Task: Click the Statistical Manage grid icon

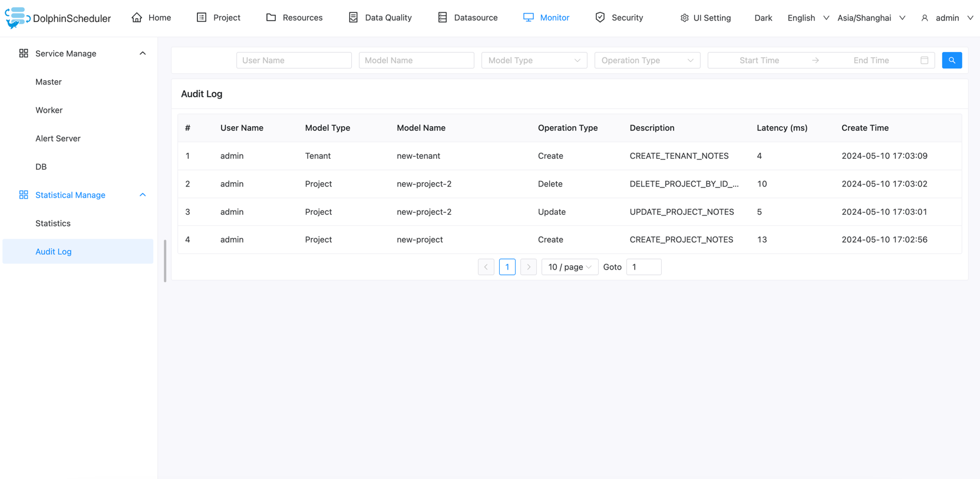Action: (x=24, y=195)
